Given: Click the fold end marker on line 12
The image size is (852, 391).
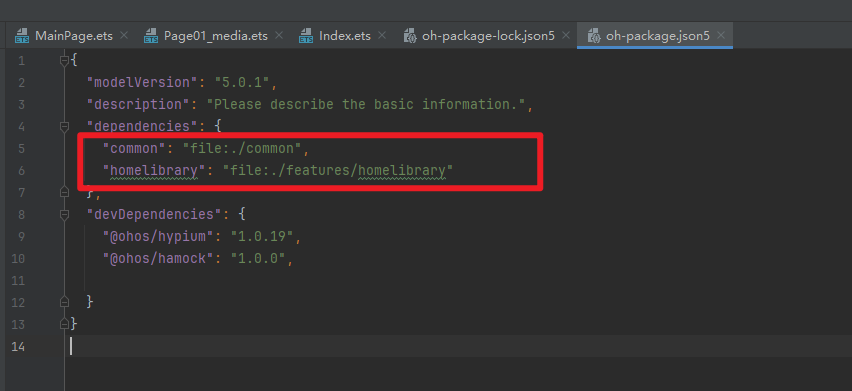Looking at the screenshot, I should [x=64, y=301].
